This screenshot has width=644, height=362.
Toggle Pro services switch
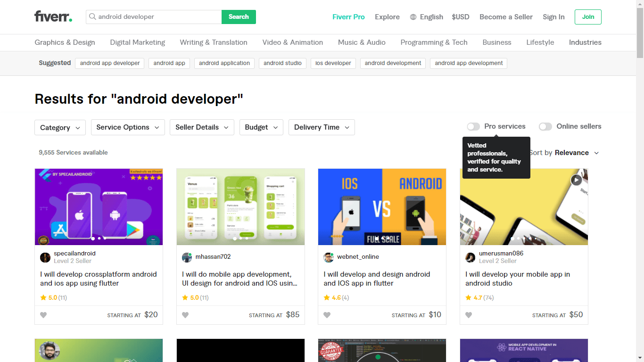coord(473,126)
